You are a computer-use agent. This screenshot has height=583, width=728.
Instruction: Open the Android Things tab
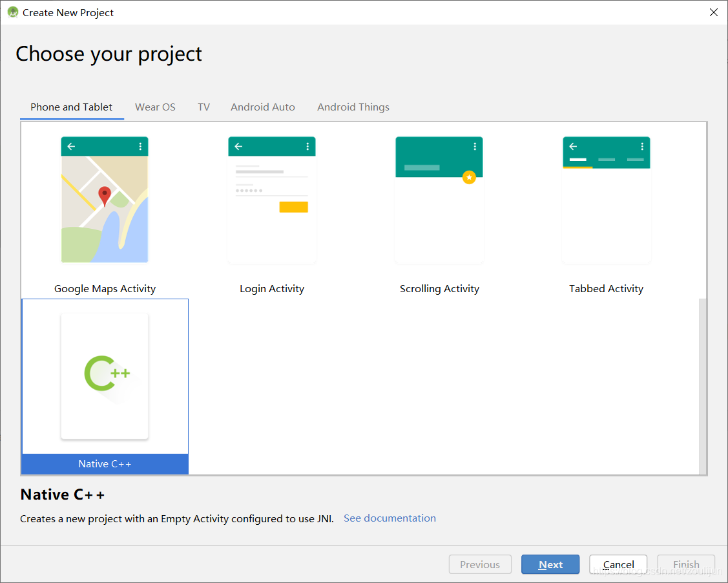click(x=353, y=107)
